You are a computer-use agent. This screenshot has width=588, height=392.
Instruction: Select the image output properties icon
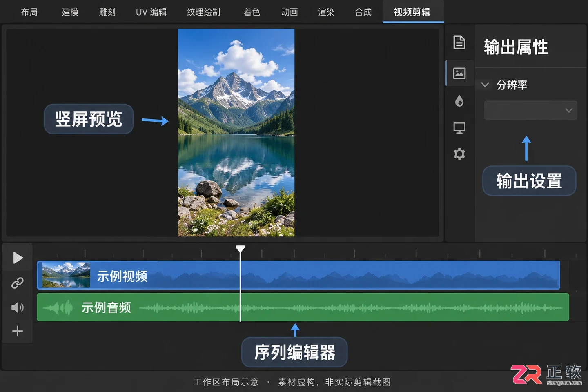point(459,73)
